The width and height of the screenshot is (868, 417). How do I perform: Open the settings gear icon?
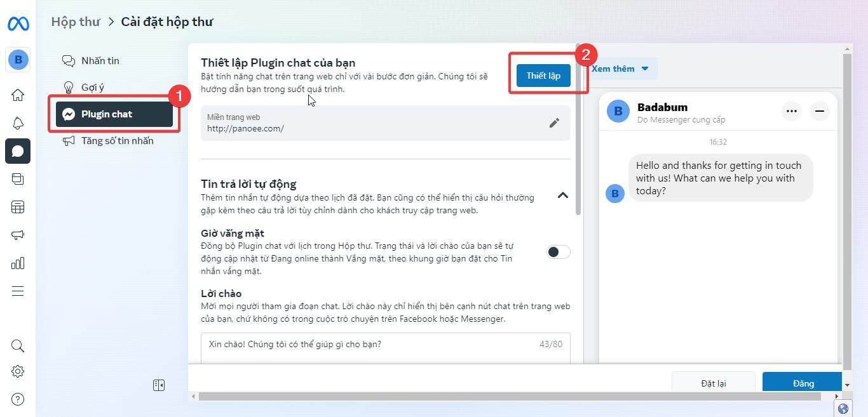(x=18, y=371)
